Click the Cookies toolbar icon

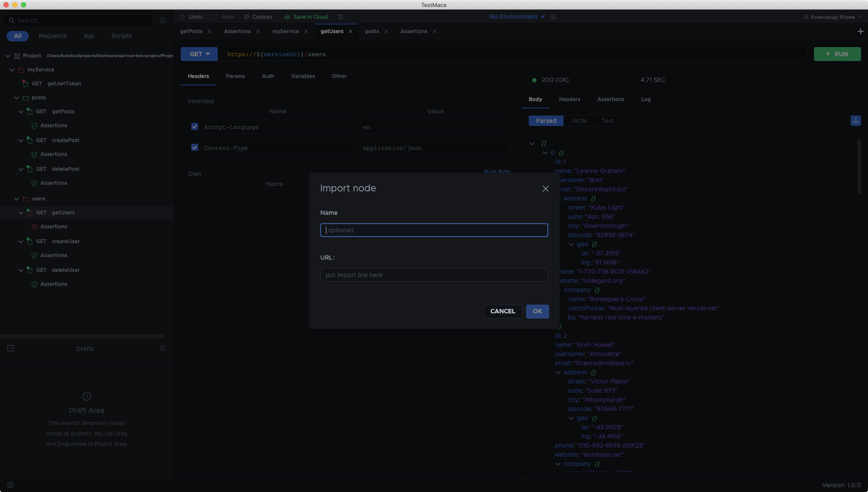(247, 17)
